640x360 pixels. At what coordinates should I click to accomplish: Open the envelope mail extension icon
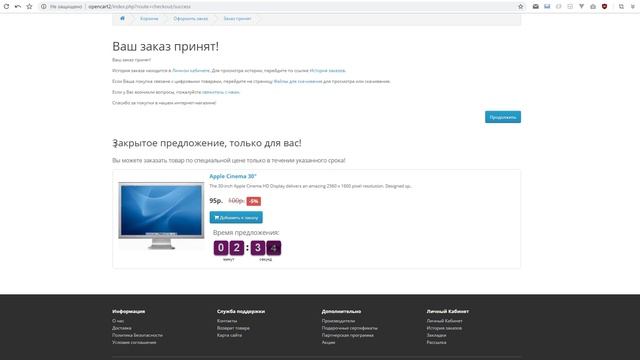tap(536, 7)
